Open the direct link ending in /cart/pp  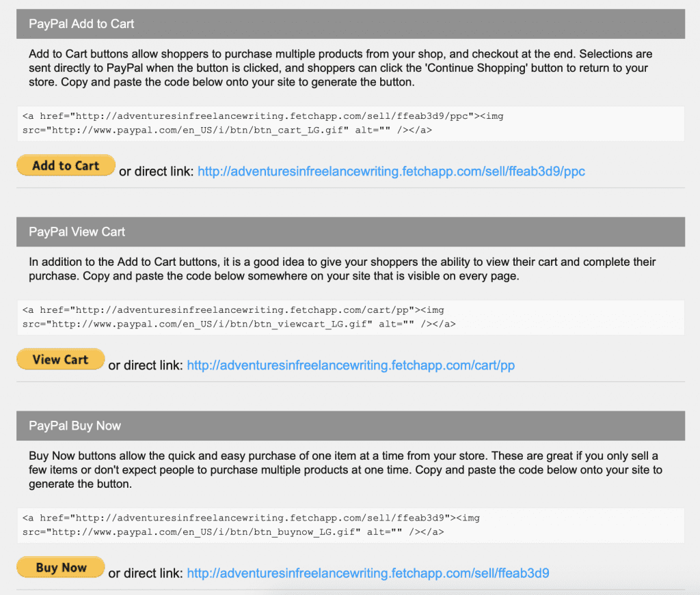[351, 365]
